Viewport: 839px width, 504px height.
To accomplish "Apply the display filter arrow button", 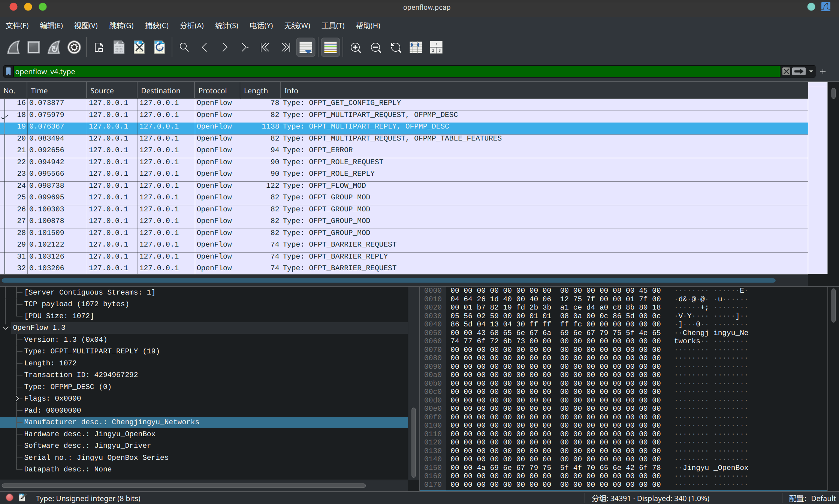I will [799, 72].
